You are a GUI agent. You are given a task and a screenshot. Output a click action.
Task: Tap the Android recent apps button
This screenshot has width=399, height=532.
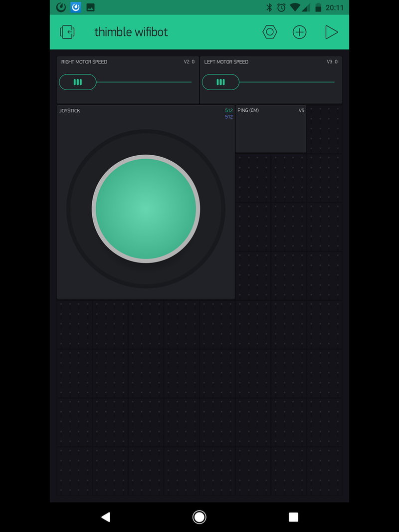coord(293,517)
